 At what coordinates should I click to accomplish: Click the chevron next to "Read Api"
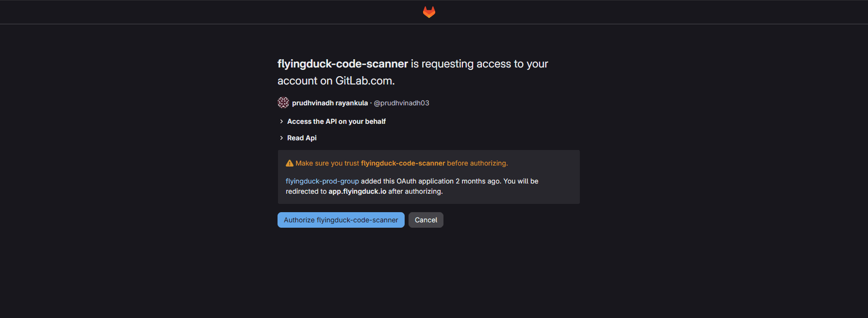(x=281, y=137)
